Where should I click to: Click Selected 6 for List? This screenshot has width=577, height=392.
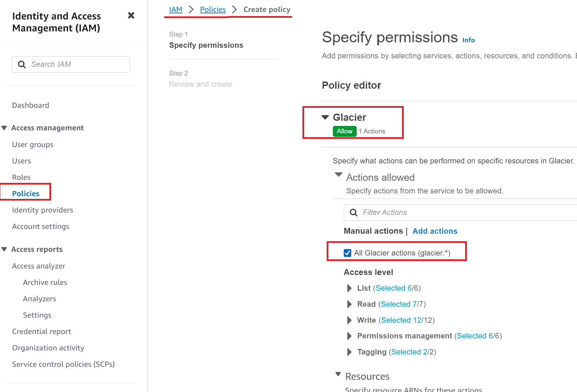[x=394, y=288]
